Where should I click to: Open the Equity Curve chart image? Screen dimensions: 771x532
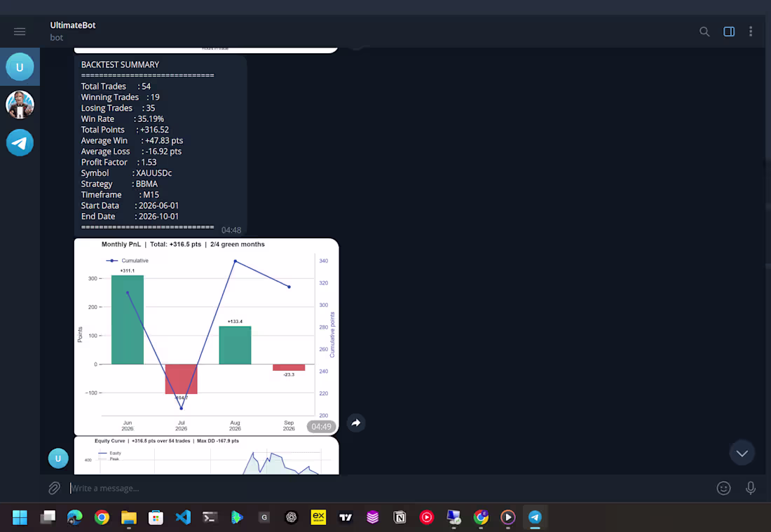(x=207, y=456)
